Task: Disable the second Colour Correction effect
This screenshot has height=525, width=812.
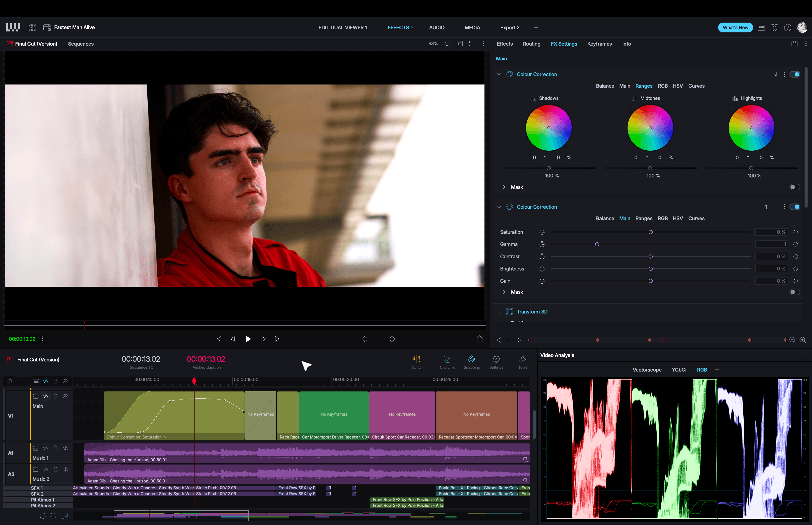Action: coord(795,207)
